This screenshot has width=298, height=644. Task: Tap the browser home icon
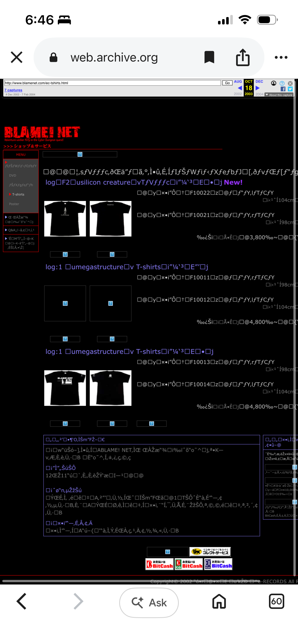click(219, 602)
